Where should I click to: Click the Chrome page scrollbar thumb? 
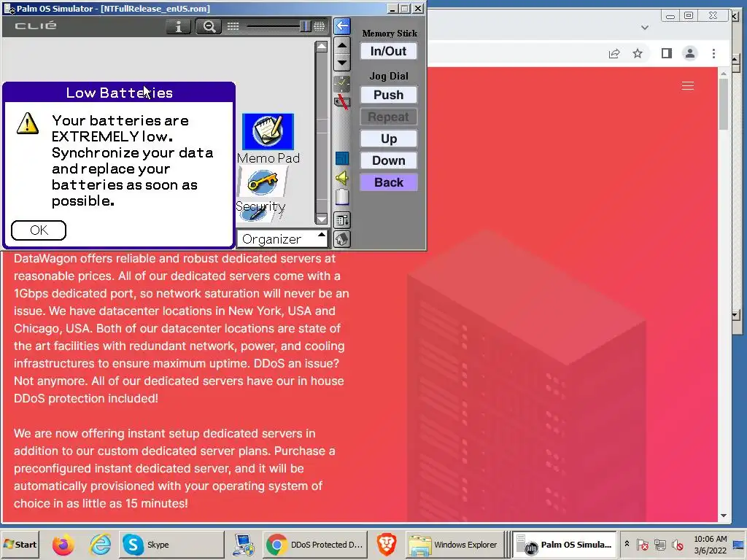(x=724, y=104)
